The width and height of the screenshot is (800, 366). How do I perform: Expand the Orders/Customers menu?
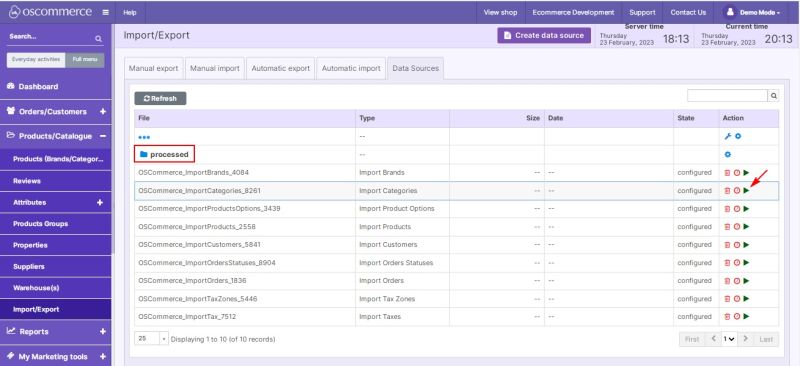click(x=103, y=111)
